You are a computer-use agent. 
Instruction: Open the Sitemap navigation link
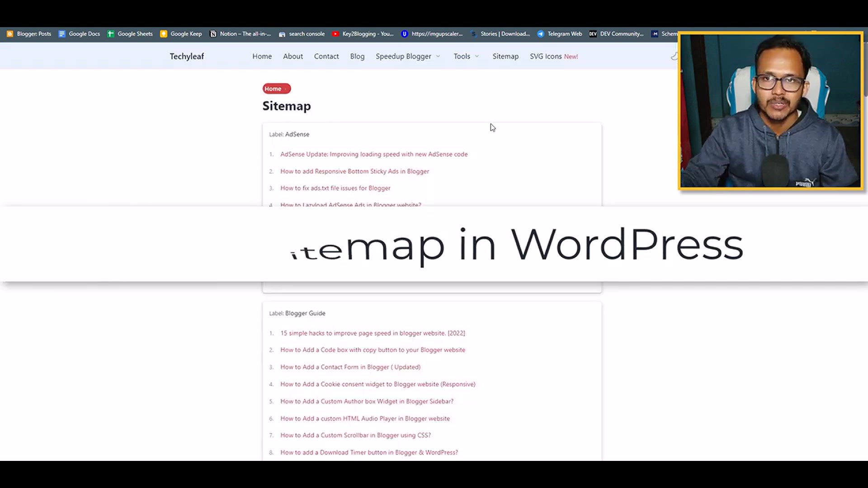(x=505, y=56)
